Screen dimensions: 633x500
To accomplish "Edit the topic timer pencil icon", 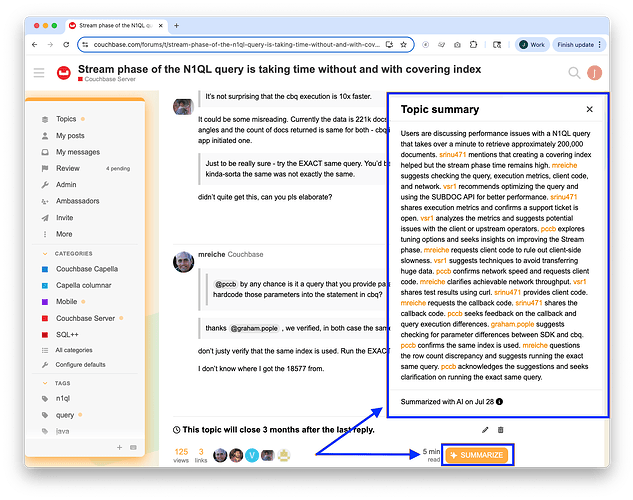I will click(x=485, y=430).
